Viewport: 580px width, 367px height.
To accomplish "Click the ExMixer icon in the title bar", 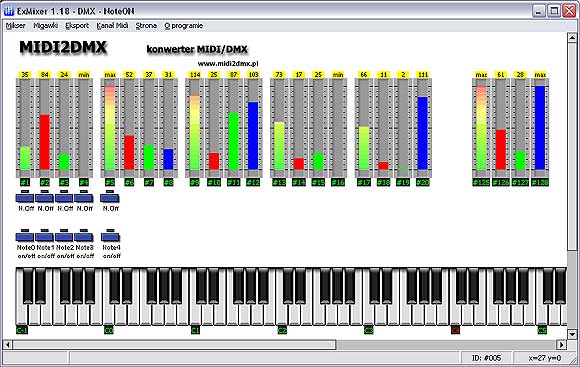I will pyautogui.click(x=9, y=11).
